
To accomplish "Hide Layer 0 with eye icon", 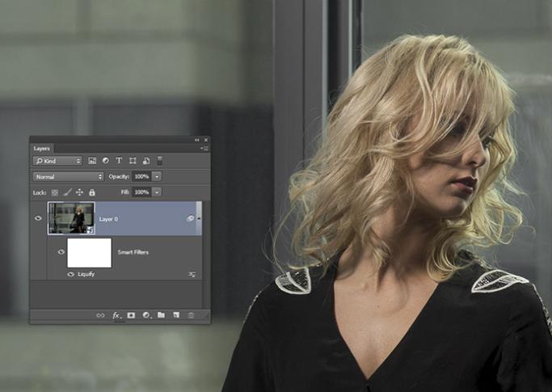I will [38, 218].
